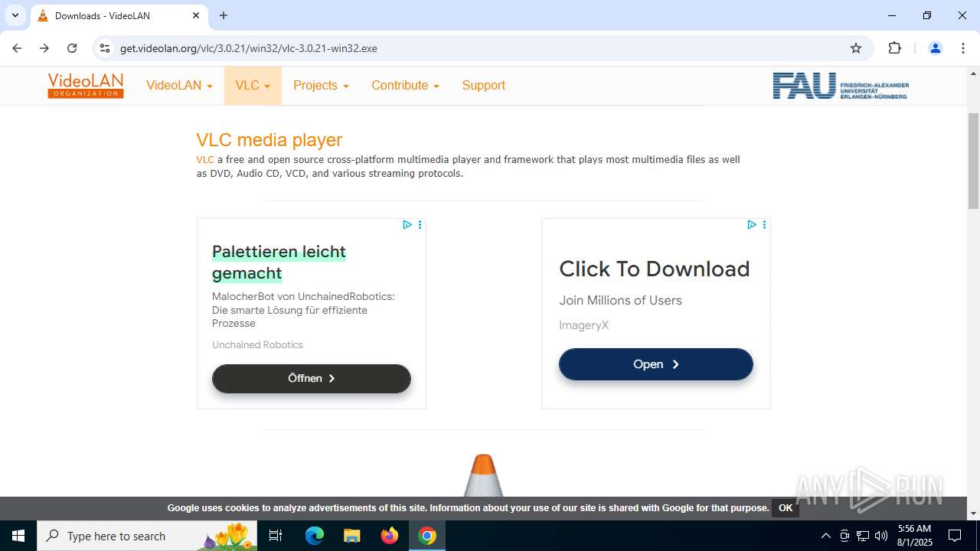
Task: Click the page vertical scrollbar thumb
Action: pyautogui.click(x=973, y=161)
